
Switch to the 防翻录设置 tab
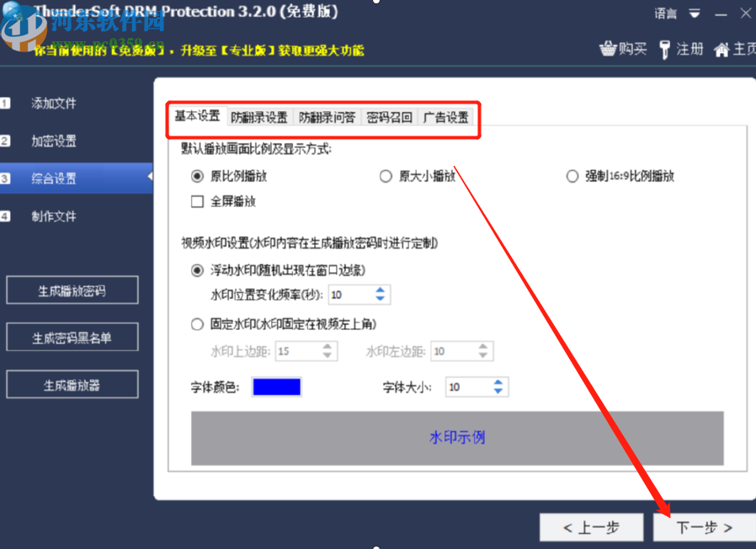tap(258, 117)
